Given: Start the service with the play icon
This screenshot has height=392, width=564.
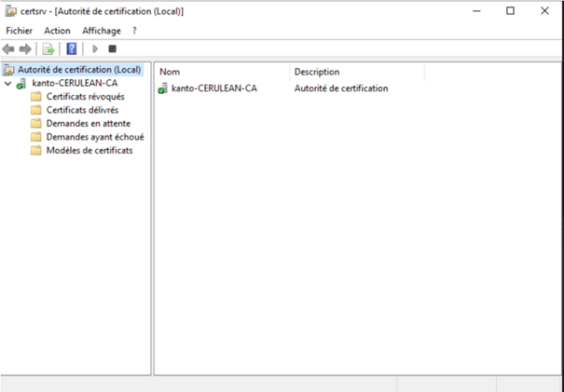Looking at the screenshot, I should coord(95,48).
